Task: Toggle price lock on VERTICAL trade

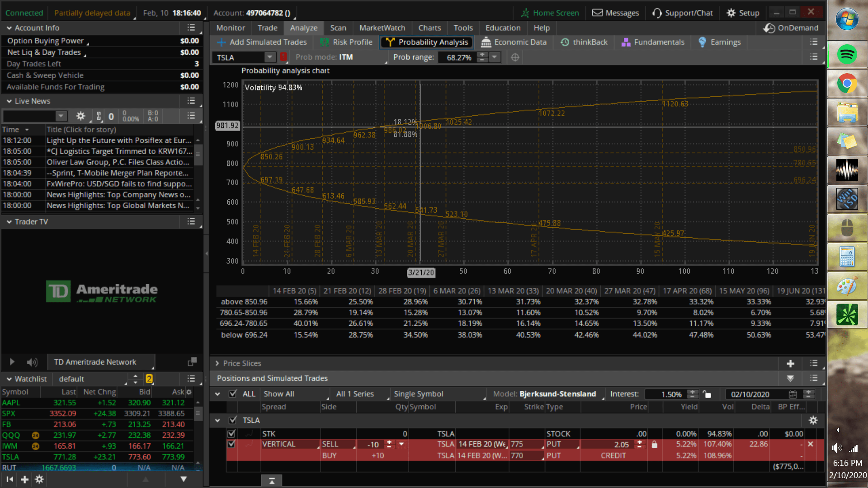Action: click(x=654, y=445)
